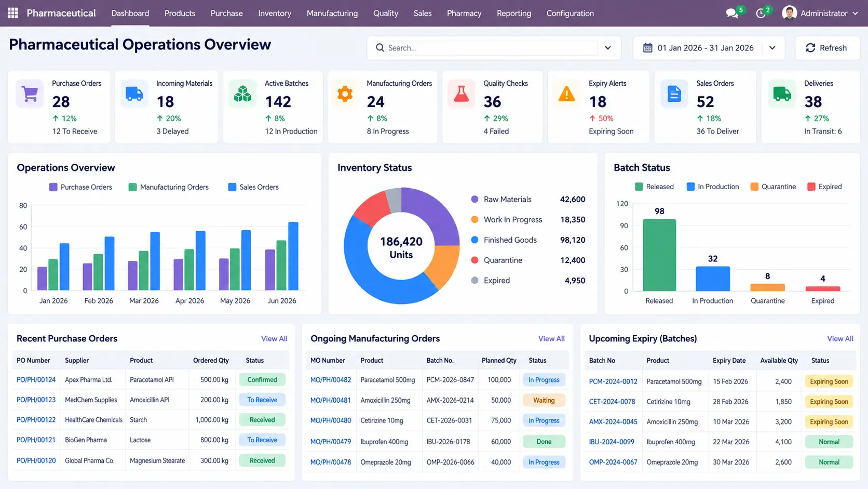Image resolution: width=868 pixels, height=489 pixels.
Task: Open the Inventory menu
Action: click(x=275, y=13)
